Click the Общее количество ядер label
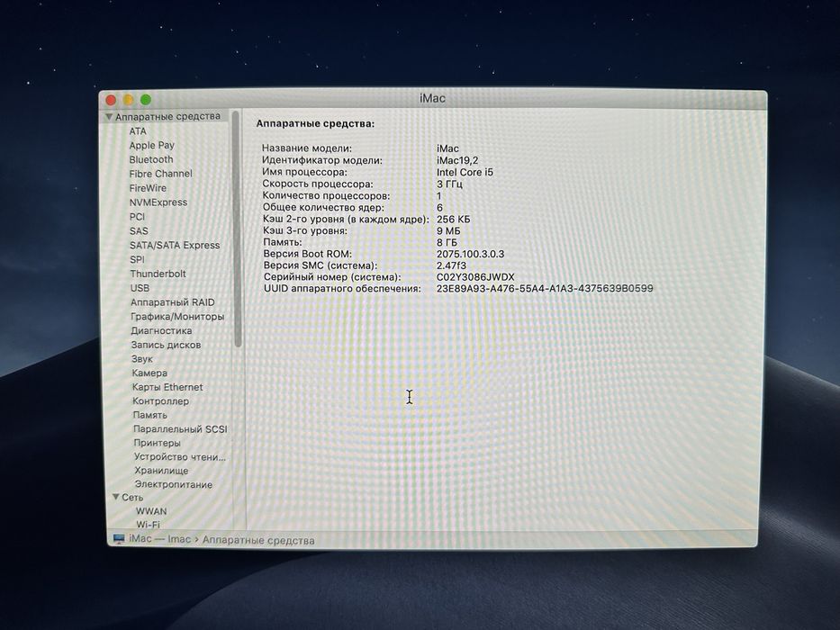840x630 pixels. point(323,207)
